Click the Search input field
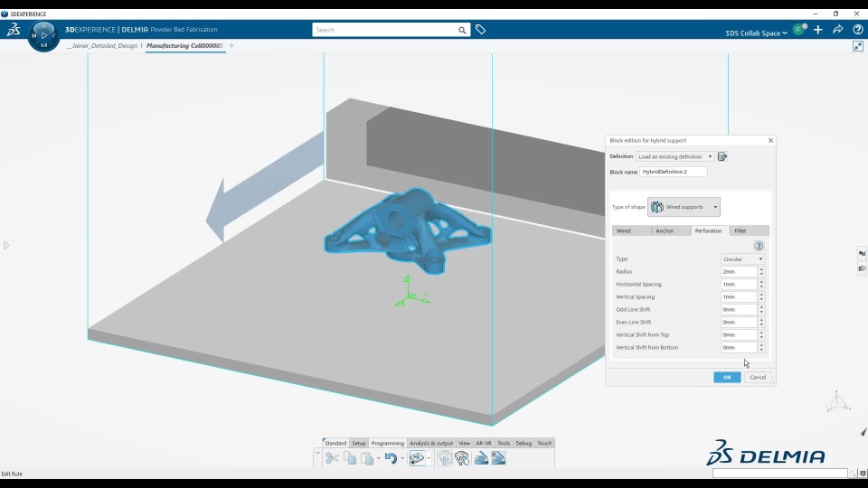868x488 pixels. click(386, 30)
